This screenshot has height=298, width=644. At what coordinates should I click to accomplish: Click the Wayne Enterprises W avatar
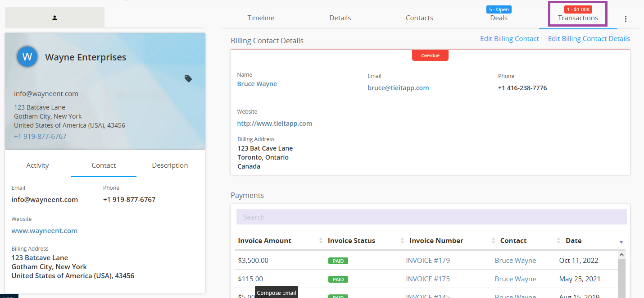coord(27,57)
